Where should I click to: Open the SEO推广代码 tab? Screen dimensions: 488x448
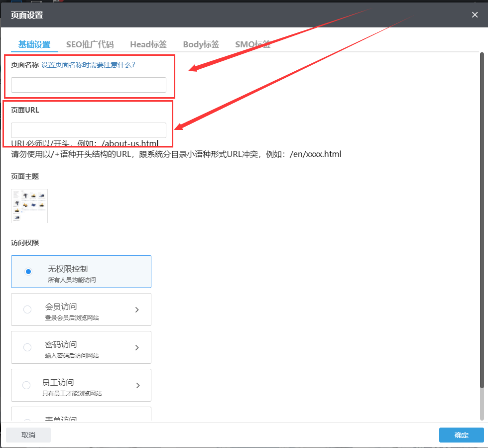[90, 44]
